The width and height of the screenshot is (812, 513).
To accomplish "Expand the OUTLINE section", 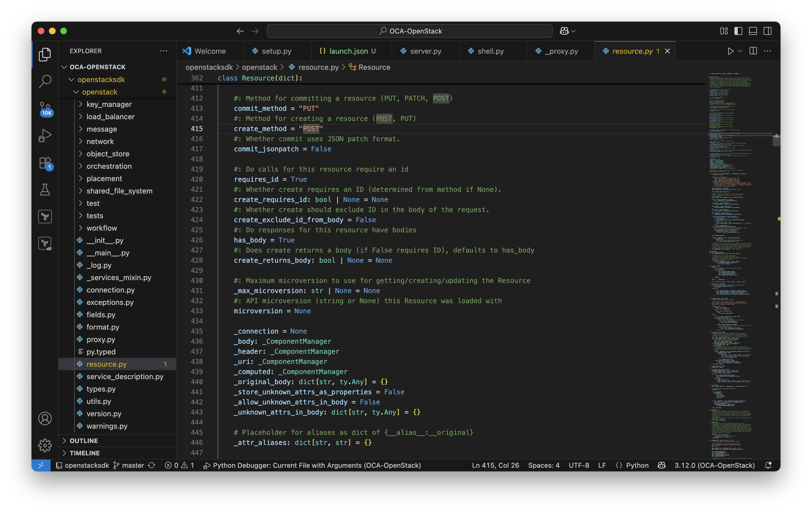I will [x=84, y=440].
